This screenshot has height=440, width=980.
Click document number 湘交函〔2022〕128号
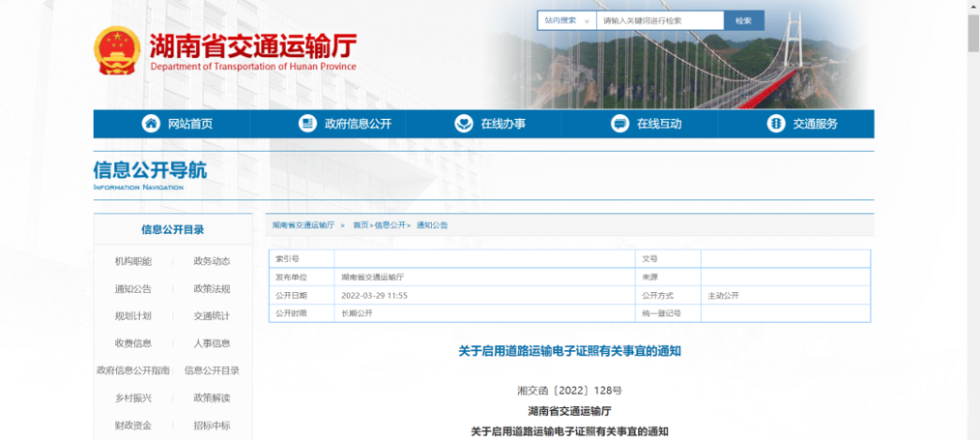click(x=569, y=391)
